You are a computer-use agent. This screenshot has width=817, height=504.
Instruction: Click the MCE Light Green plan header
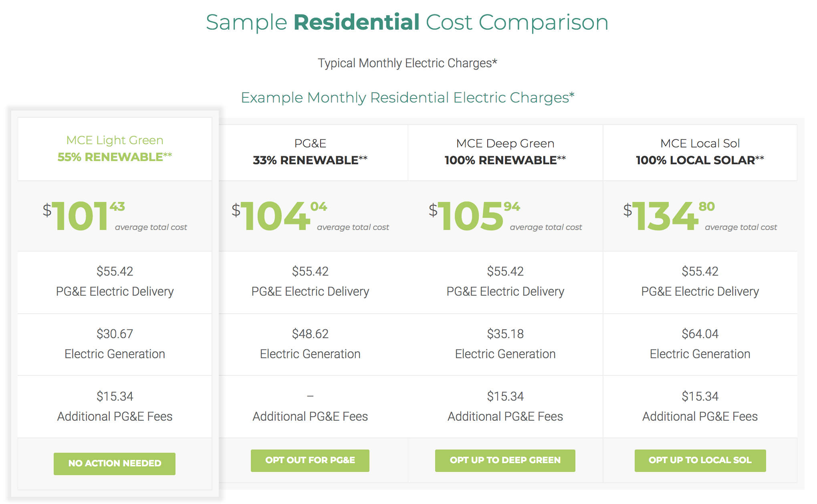pyautogui.click(x=115, y=140)
